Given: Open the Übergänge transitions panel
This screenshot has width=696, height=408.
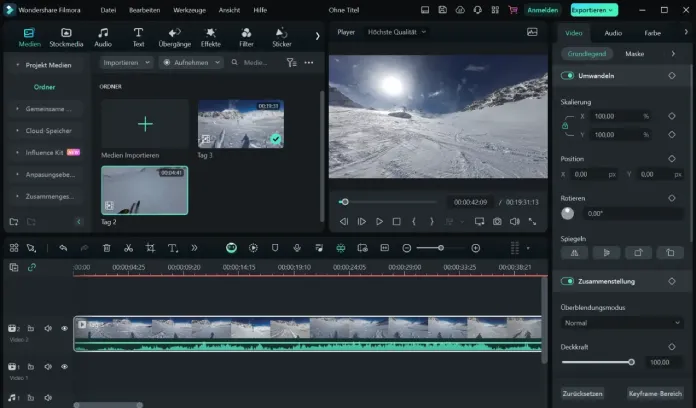Looking at the screenshot, I should click(x=174, y=37).
